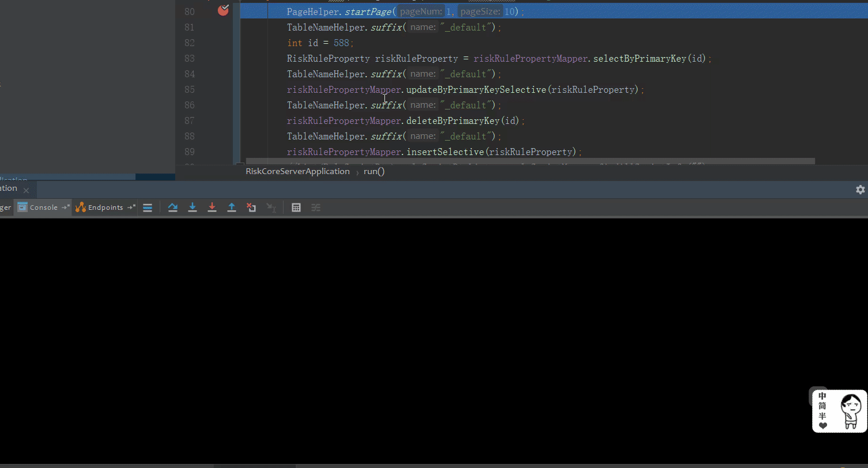Click the value 588 on line 82
The image size is (868, 468).
(x=341, y=43)
